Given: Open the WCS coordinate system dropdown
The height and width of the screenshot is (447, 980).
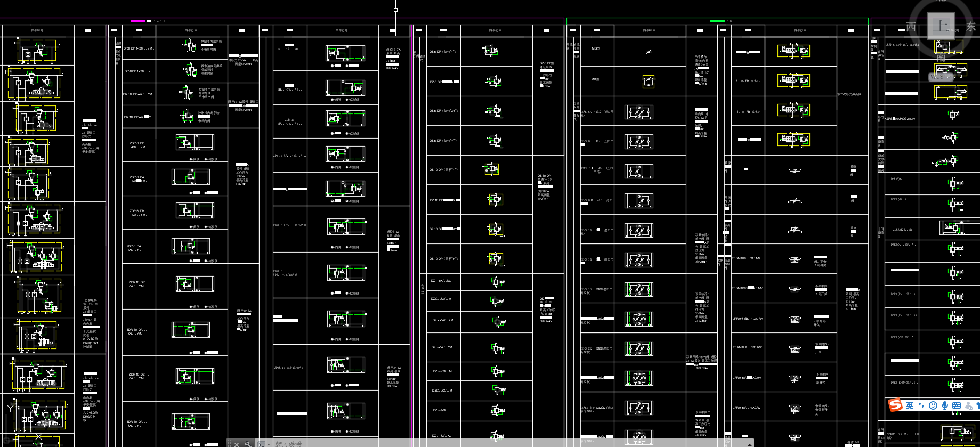Looking at the screenshot, I should tap(941, 77).
